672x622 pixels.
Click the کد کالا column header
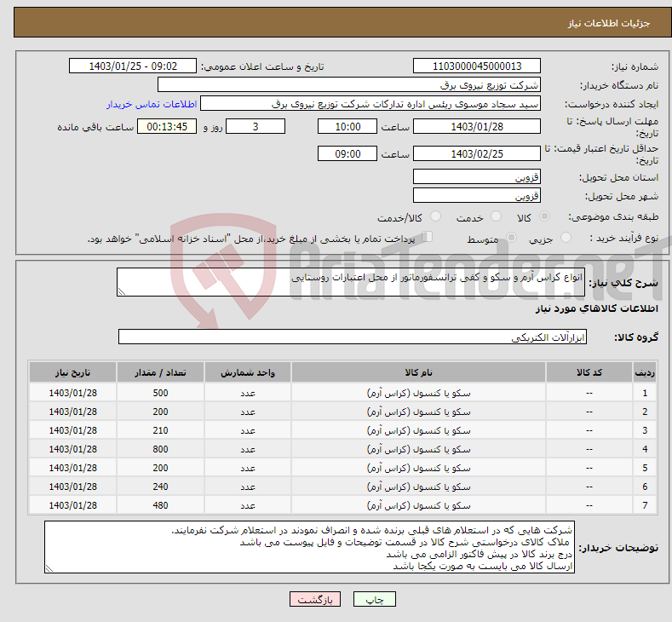589,372
